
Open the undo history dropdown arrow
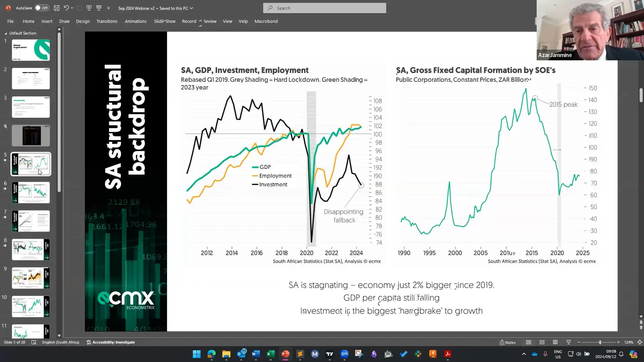pos(72,8)
